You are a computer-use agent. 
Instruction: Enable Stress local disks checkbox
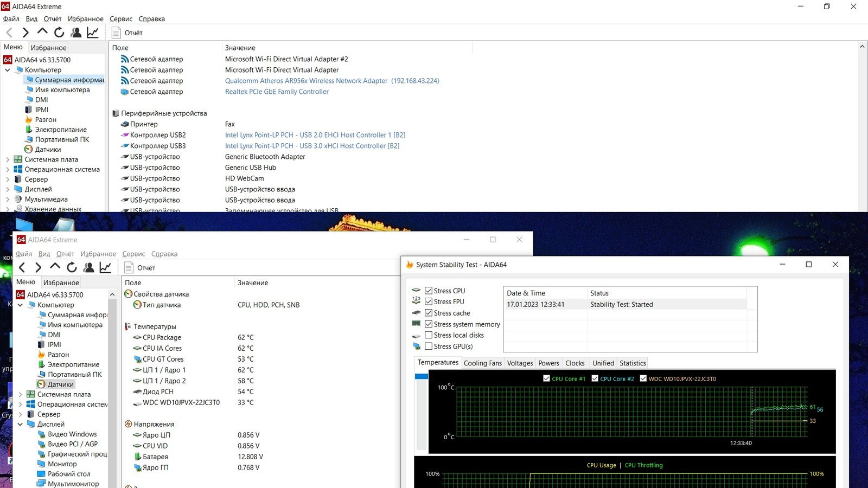coord(429,335)
